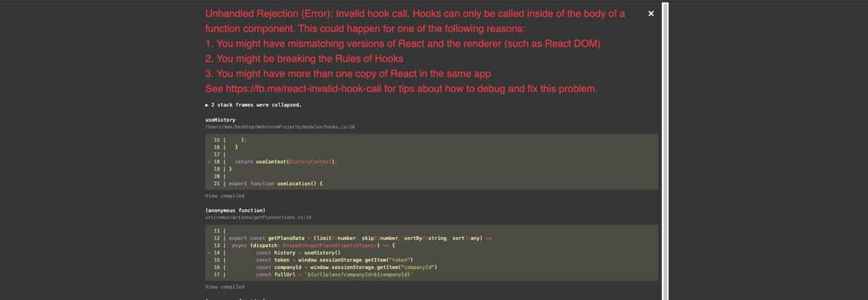Click the error marker at line 14
The image size is (868, 300).
coord(209,253)
